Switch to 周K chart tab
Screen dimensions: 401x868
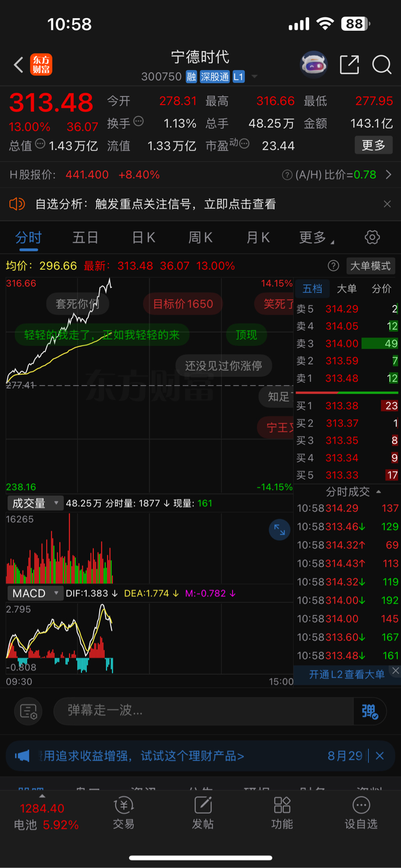click(200, 238)
